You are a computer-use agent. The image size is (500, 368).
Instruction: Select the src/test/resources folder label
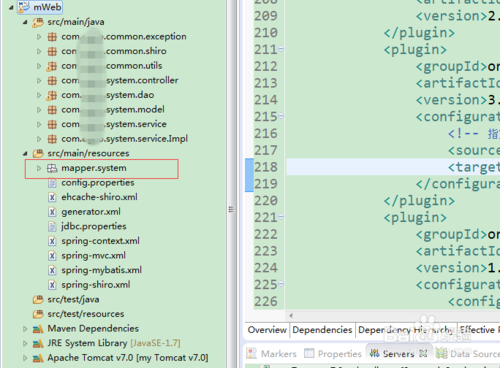(x=86, y=314)
